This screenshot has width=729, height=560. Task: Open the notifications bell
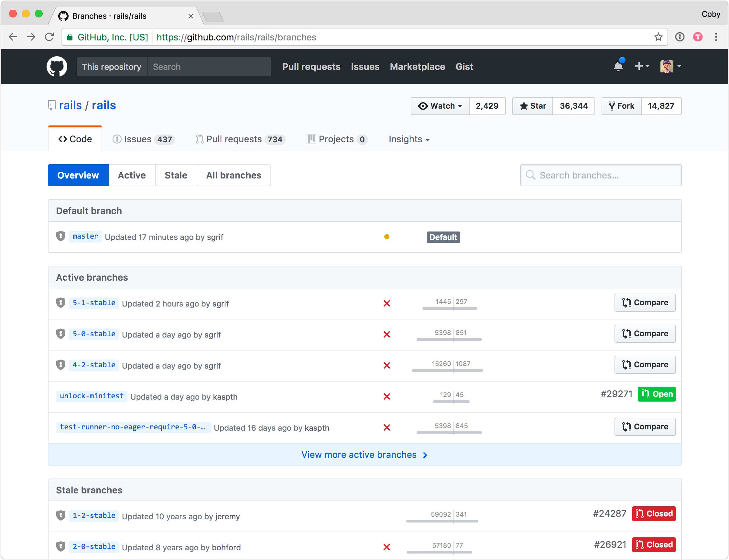click(618, 66)
